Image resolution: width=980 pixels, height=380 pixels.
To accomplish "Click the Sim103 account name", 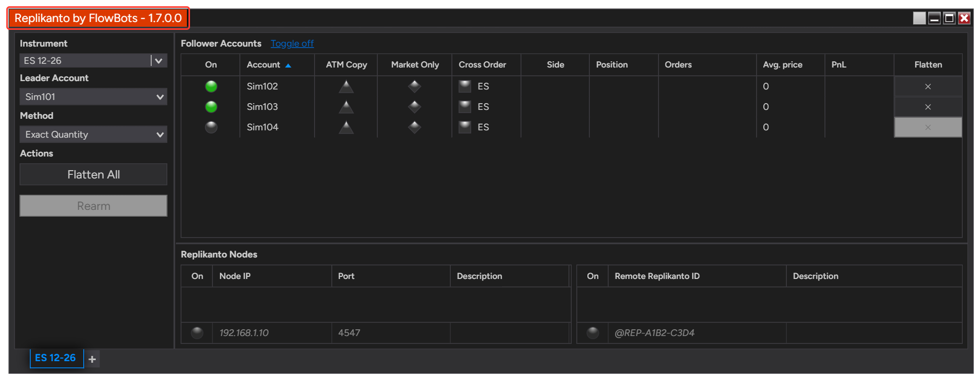I will point(262,107).
